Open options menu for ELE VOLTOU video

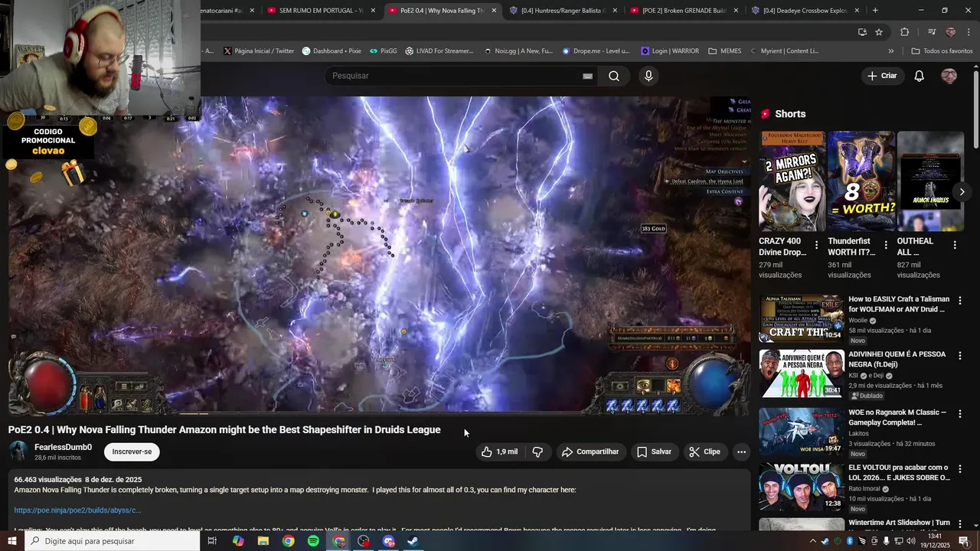click(x=960, y=469)
